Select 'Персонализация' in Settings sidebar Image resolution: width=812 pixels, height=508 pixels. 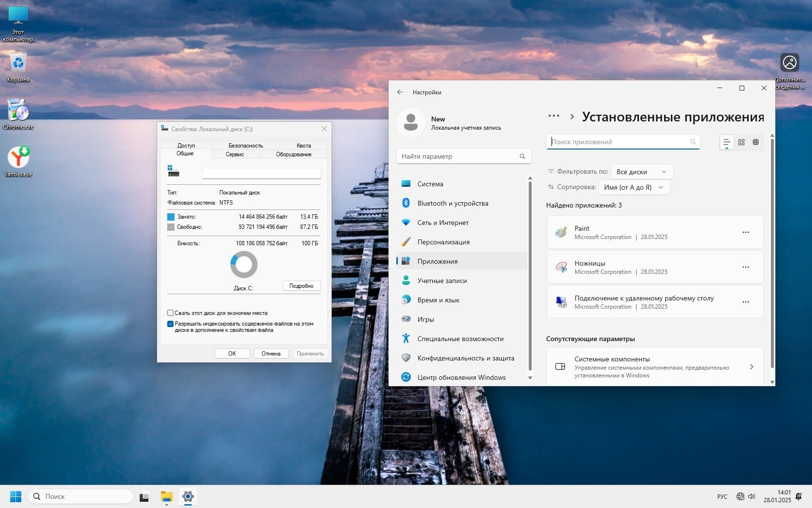pyautogui.click(x=443, y=242)
